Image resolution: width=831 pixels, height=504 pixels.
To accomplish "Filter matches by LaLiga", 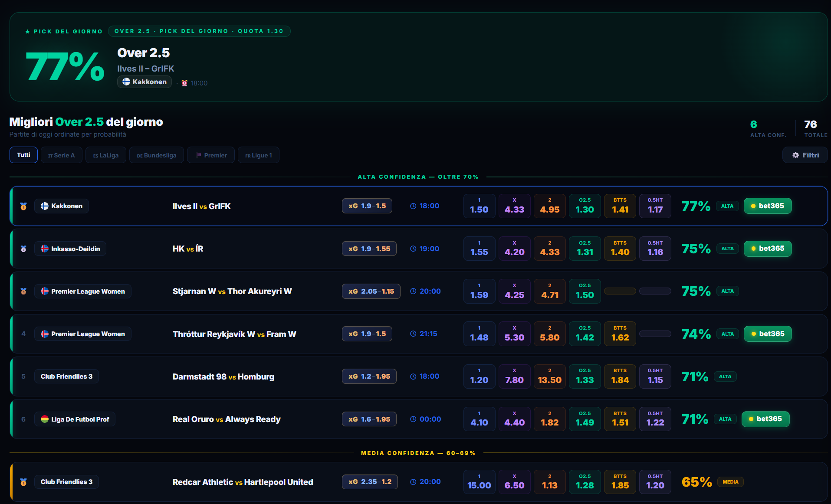I will coord(106,155).
